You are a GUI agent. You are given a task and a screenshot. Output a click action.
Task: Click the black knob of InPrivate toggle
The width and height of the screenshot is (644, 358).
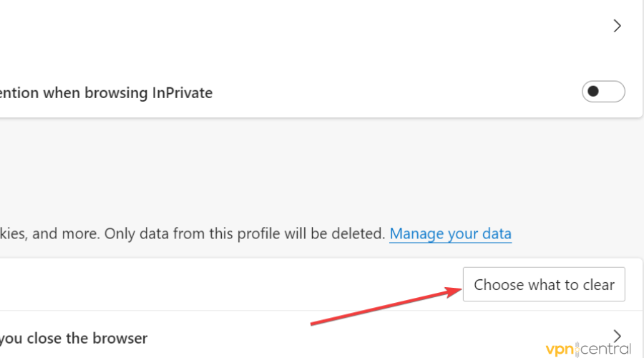tap(593, 92)
